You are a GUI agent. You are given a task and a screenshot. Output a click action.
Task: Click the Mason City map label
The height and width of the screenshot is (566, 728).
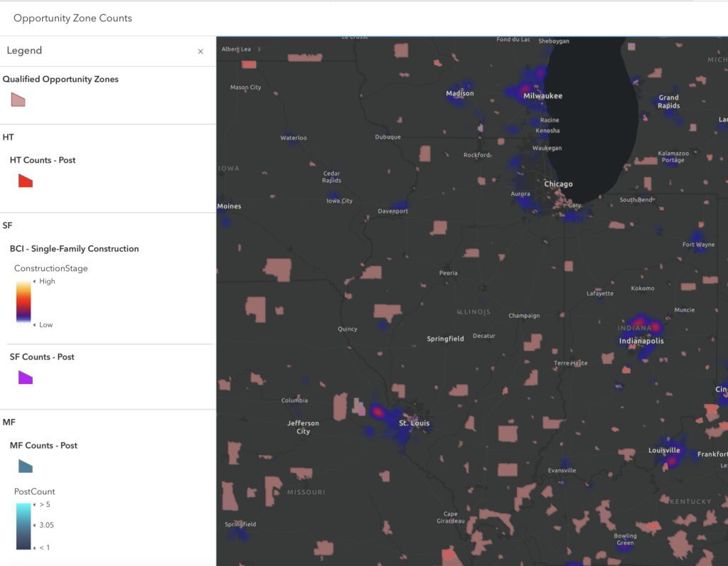(x=245, y=87)
